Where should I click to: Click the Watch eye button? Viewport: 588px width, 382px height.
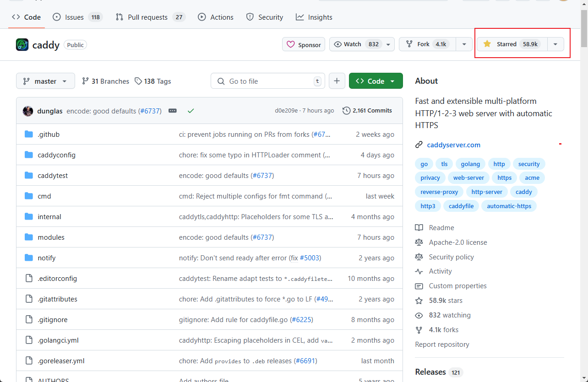pyautogui.click(x=356, y=44)
